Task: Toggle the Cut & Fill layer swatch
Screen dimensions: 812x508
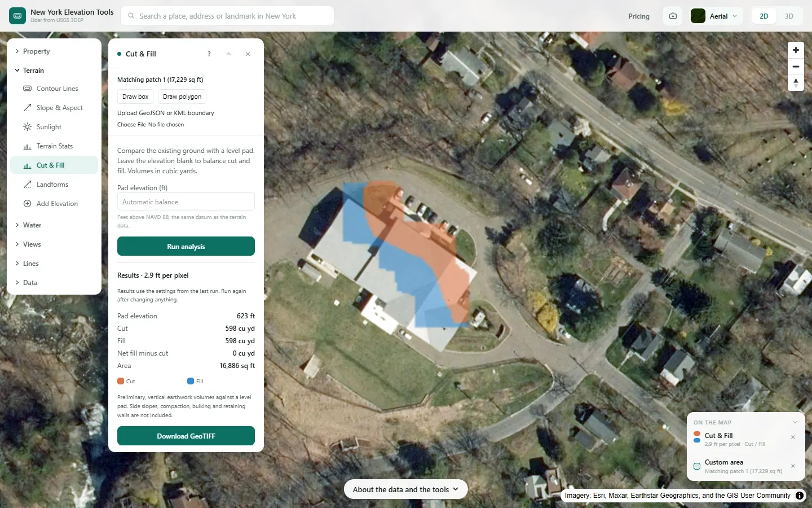Action: pyautogui.click(x=697, y=437)
